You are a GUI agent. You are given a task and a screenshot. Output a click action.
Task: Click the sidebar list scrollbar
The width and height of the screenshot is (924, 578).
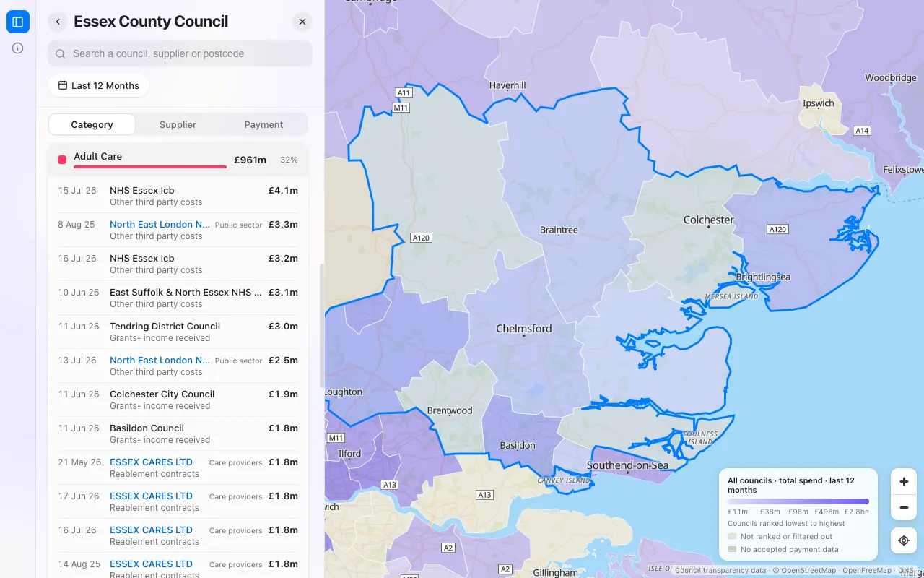pos(322,325)
